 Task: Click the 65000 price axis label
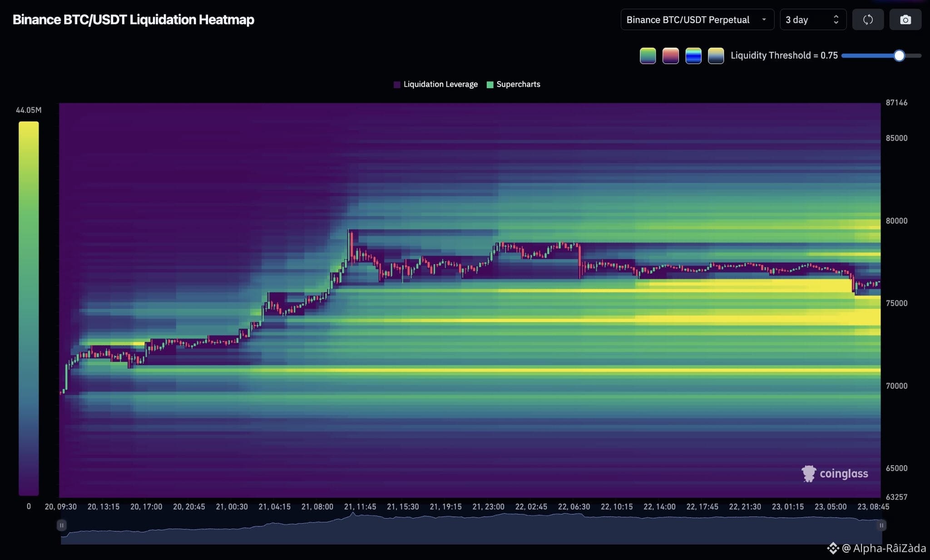pos(896,468)
